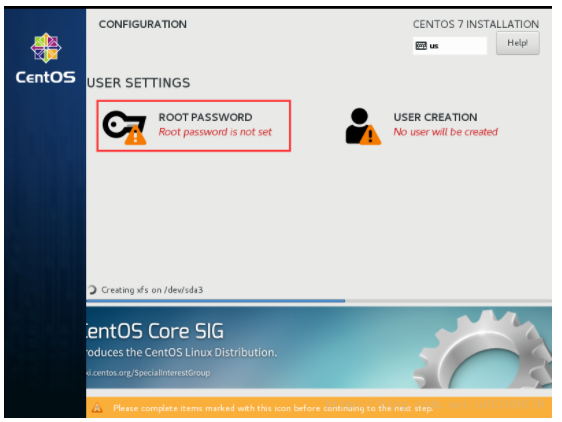562x422 pixels.
Task: Click the gear image in banner
Action: (x=483, y=350)
